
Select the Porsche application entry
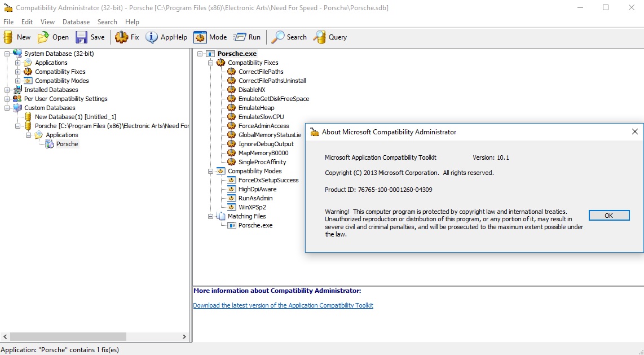tap(67, 144)
